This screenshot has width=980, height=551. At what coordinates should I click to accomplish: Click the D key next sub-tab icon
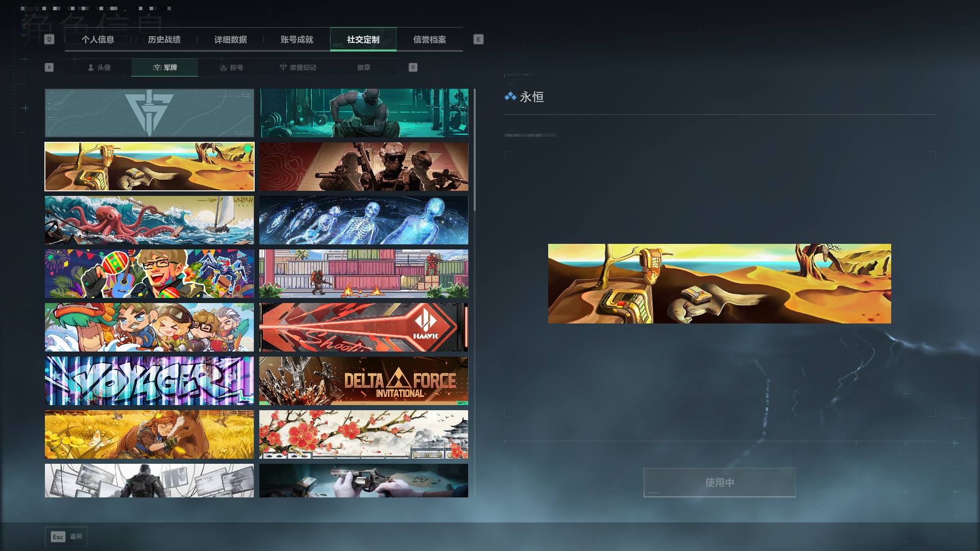click(413, 67)
